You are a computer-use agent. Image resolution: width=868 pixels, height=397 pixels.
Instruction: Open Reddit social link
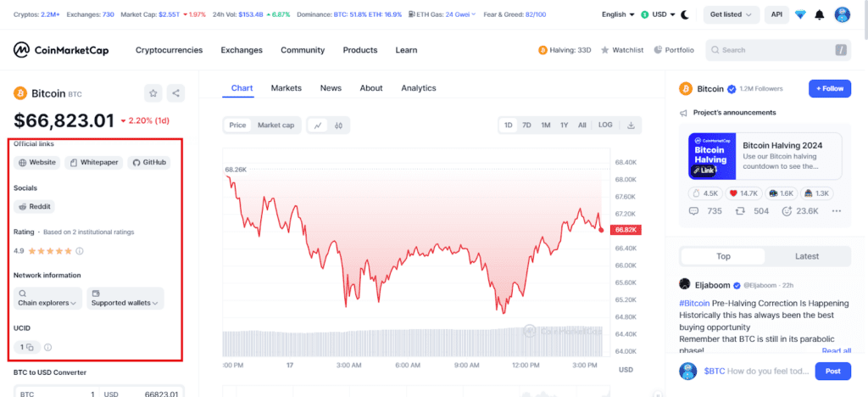point(34,206)
